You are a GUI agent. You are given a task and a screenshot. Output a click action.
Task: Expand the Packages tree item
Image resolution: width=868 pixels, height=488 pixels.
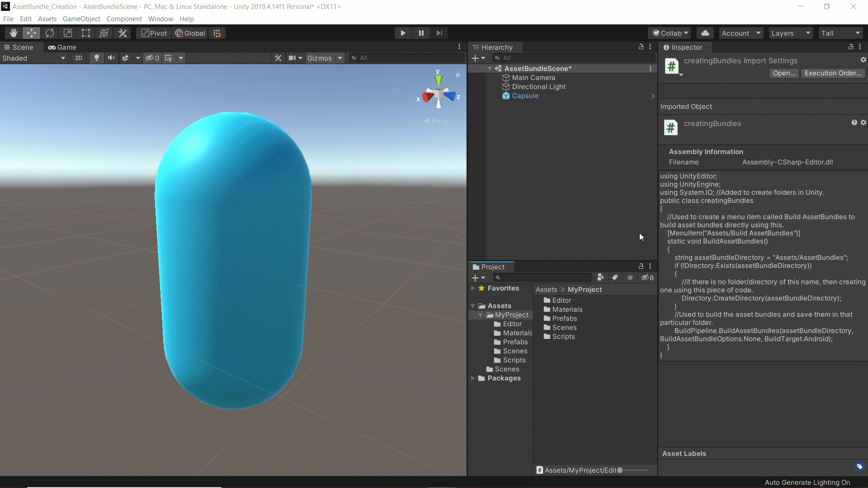[x=473, y=378]
